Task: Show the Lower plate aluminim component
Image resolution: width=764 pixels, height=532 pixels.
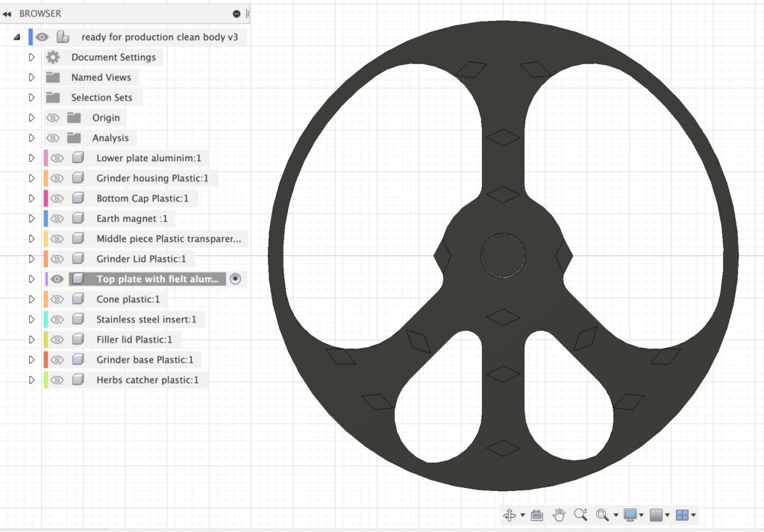Action: 57,158
